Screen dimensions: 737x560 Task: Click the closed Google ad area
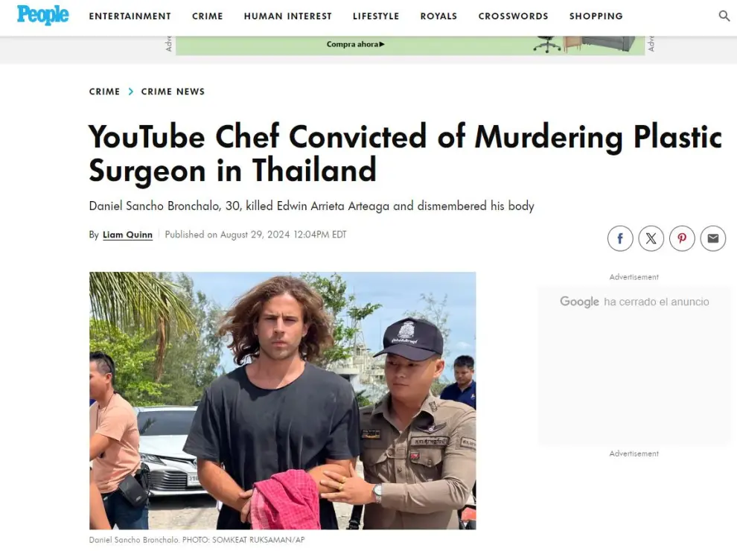click(x=634, y=366)
